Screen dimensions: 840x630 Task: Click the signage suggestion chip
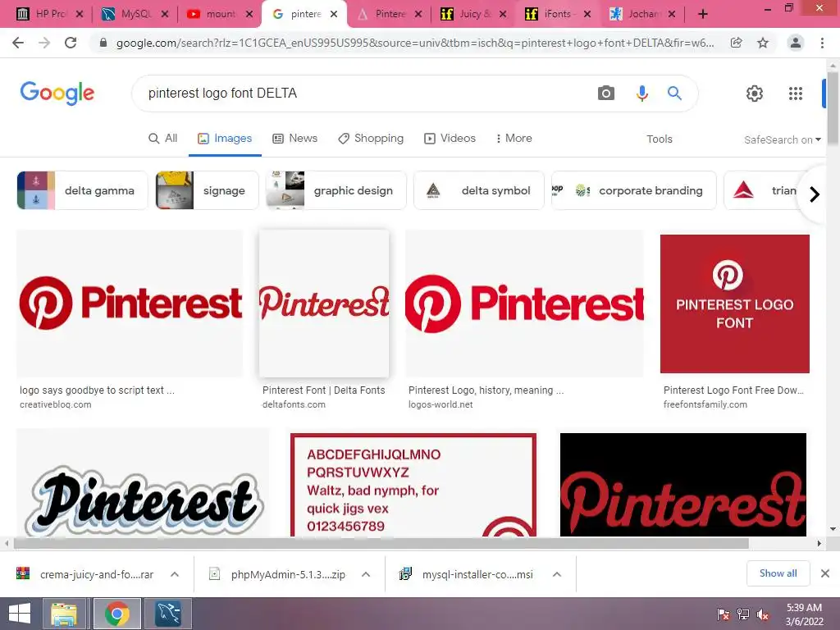click(207, 190)
